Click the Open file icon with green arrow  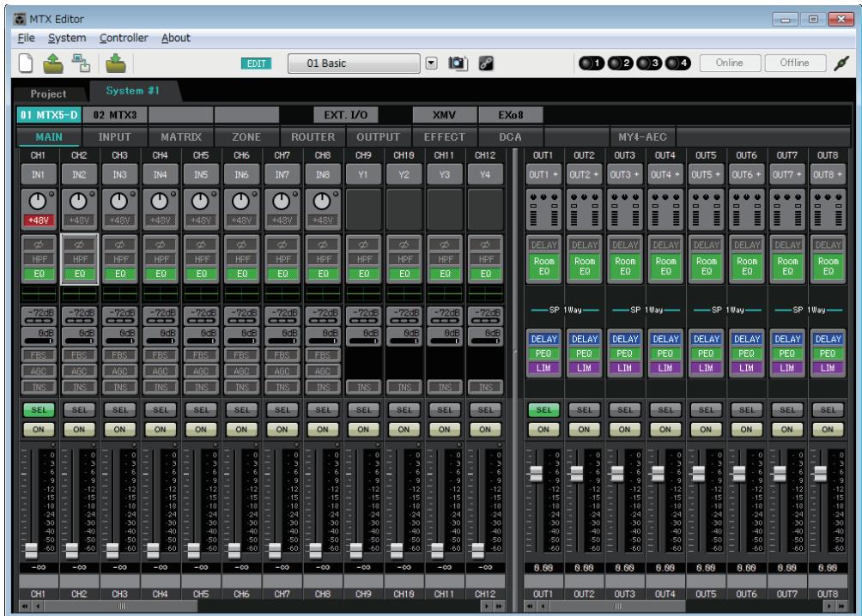click(x=52, y=63)
